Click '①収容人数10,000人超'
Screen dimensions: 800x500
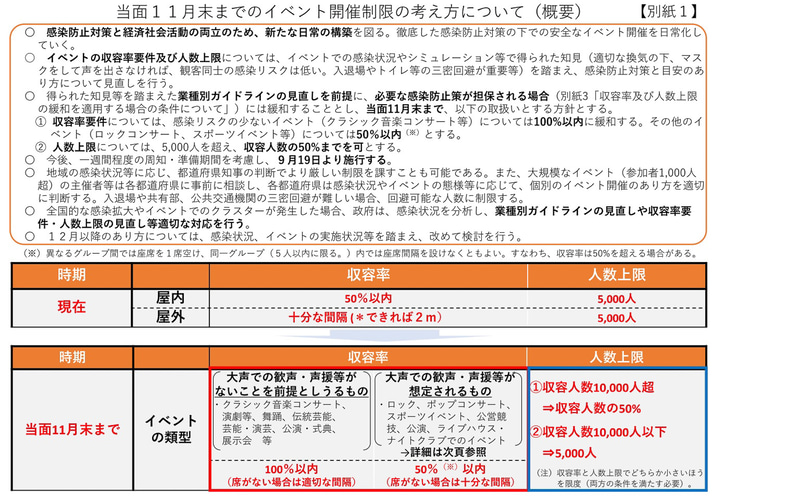[x=592, y=387]
